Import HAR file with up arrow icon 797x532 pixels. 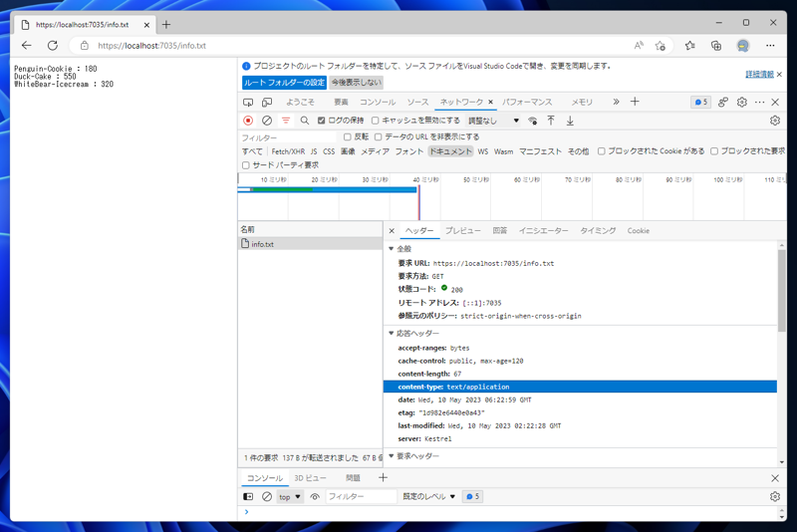[551, 121]
